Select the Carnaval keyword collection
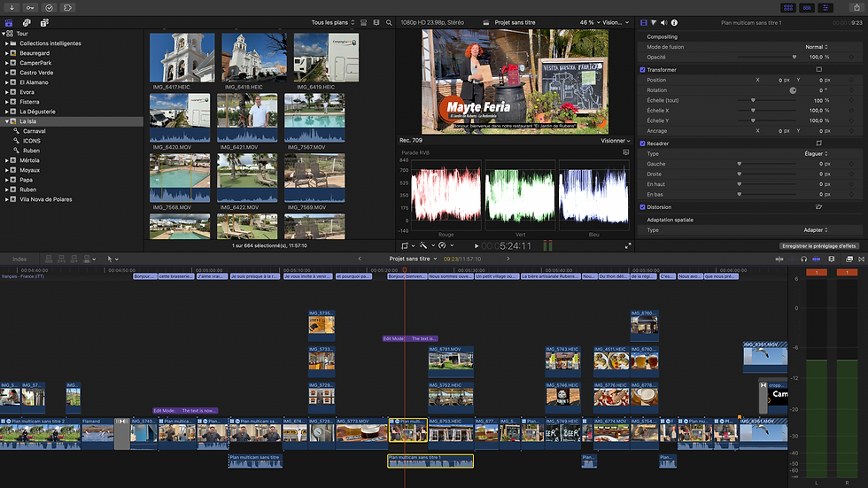 [x=34, y=131]
